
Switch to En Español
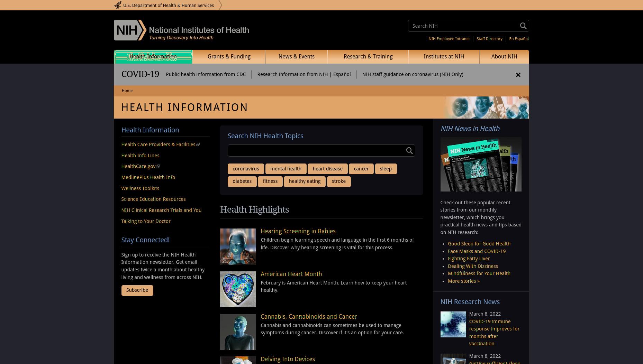click(519, 39)
